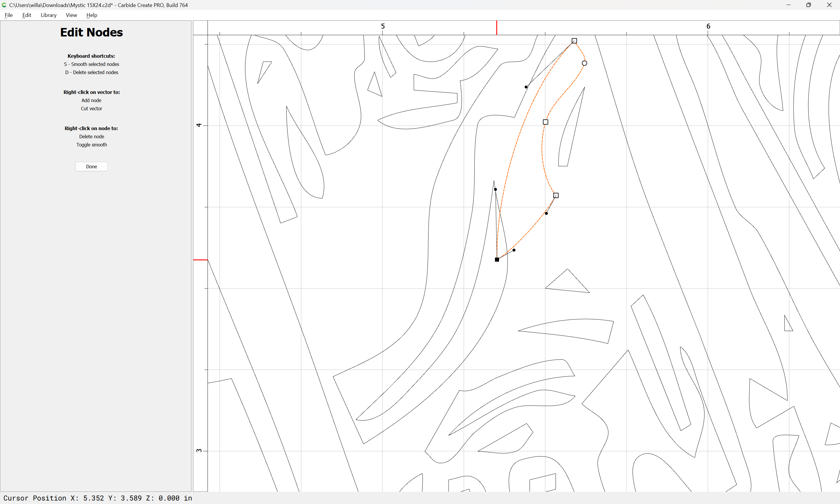Click ruler label 4 on the left ruler
Image resolution: width=840 pixels, height=504 pixels.
(x=199, y=125)
